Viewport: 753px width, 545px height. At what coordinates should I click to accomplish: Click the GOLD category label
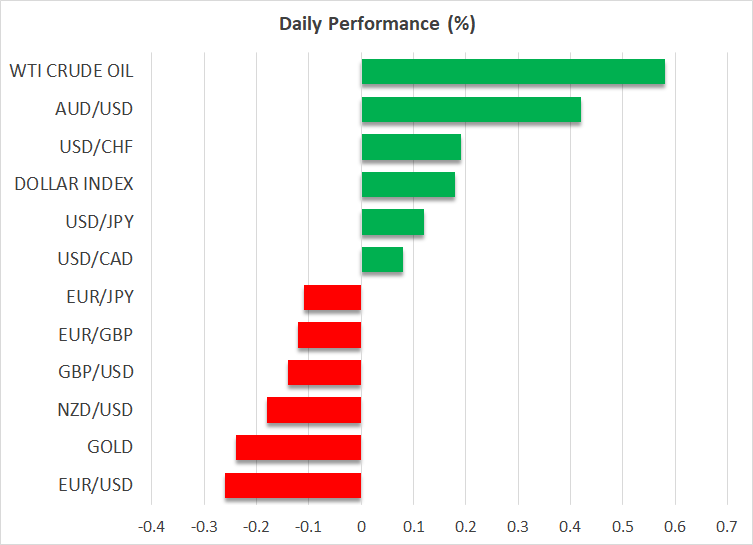[111, 447]
